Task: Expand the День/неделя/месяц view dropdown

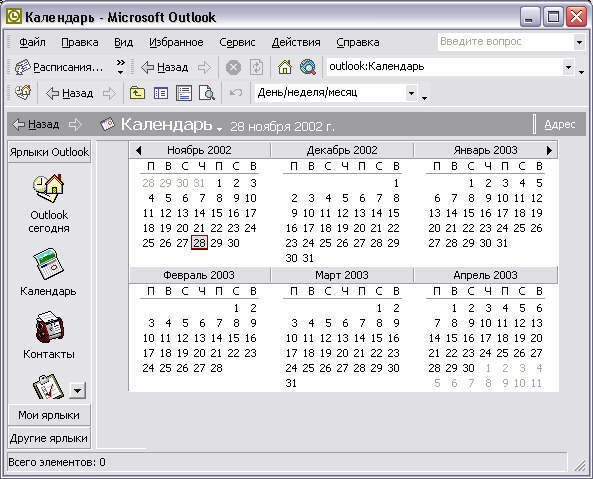Action: pyautogui.click(x=411, y=93)
